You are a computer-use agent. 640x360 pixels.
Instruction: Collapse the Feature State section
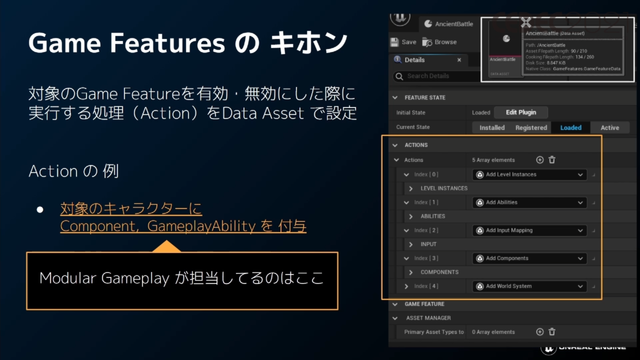pyautogui.click(x=395, y=98)
